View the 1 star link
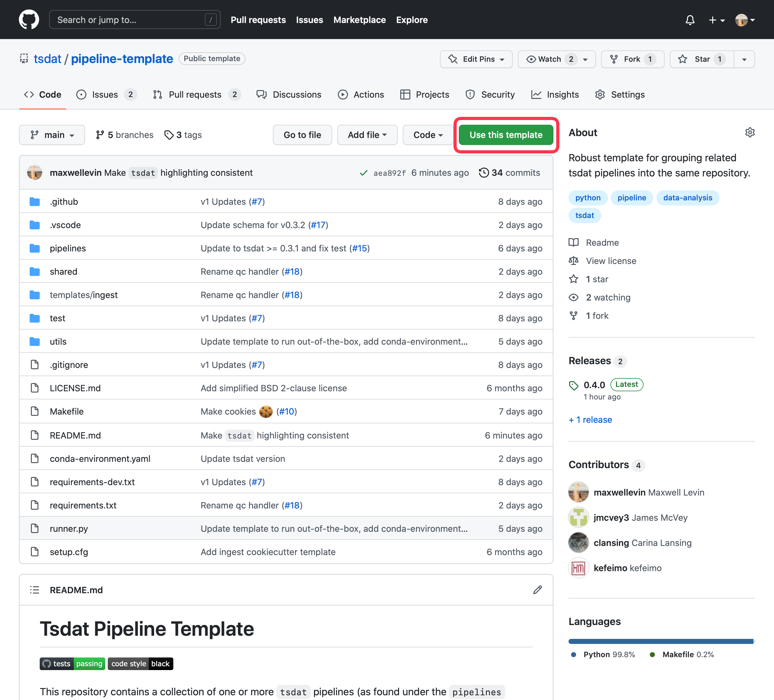 [597, 279]
